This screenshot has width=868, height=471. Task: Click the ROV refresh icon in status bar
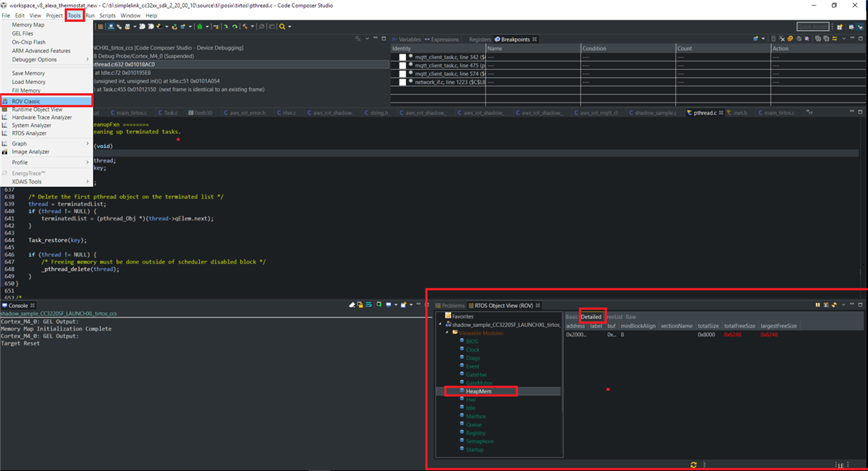tap(694, 465)
